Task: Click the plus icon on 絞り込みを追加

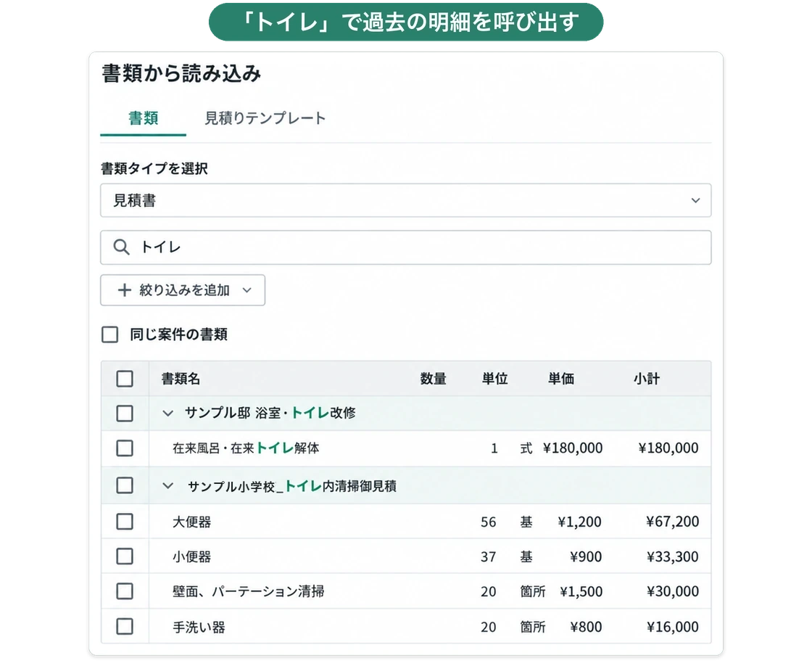Action: pos(124,290)
